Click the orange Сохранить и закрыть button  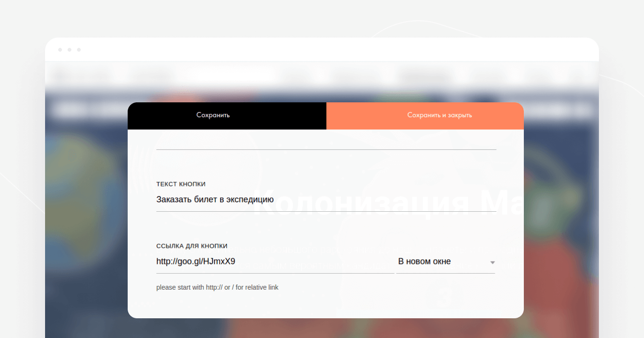pos(425,115)
